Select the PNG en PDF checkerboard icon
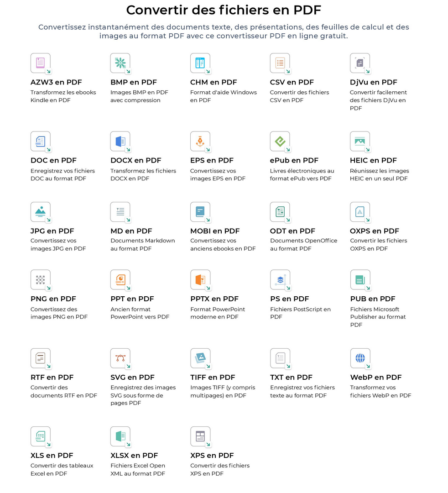448x493 pixels. [x=41, y=280]
